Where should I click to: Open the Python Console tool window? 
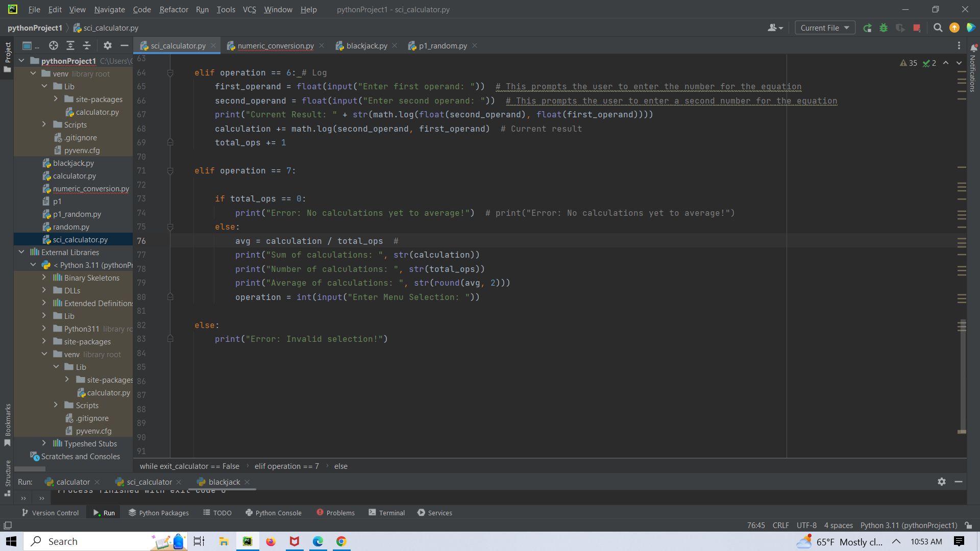point(274,513)
